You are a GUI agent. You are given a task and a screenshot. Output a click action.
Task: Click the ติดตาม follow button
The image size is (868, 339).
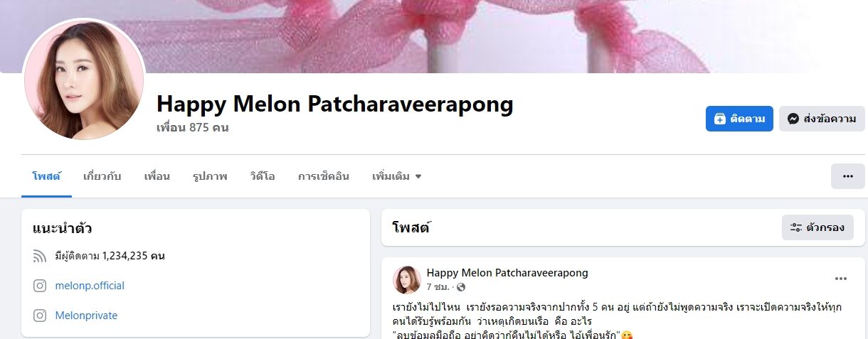739,119
